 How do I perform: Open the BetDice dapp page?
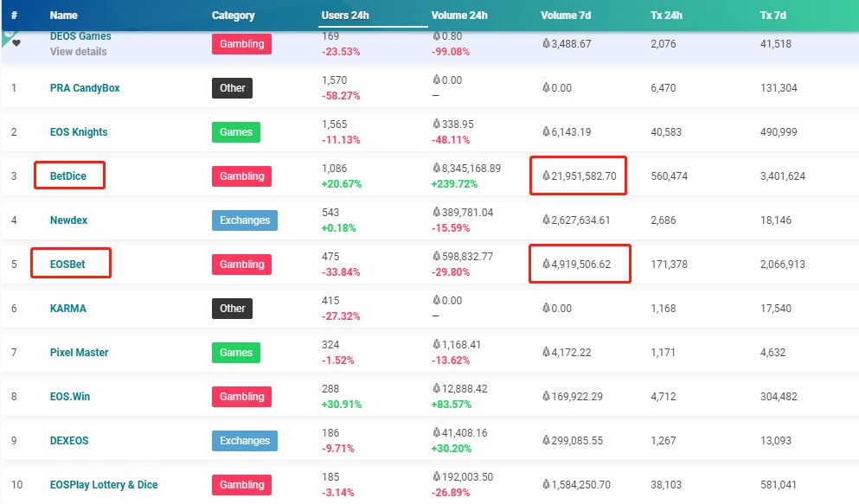68,176
